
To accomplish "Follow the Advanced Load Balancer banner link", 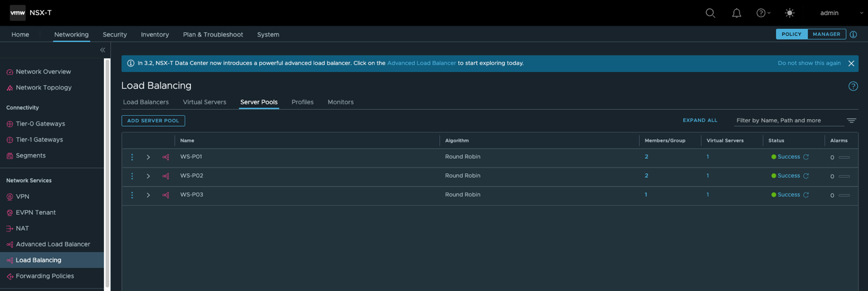I will point(421,63).
